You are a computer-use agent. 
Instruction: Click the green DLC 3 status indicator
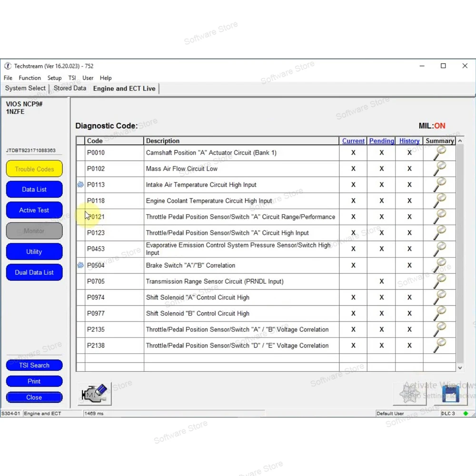pyautogui.click(x=466, y=414)
